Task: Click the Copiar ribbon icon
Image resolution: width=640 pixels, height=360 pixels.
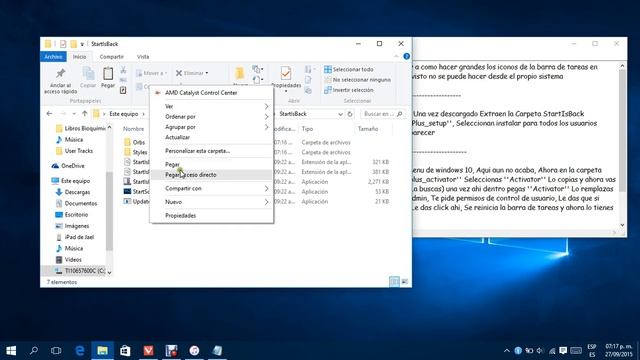Action: pyautogui.click(x=88, y=74)
